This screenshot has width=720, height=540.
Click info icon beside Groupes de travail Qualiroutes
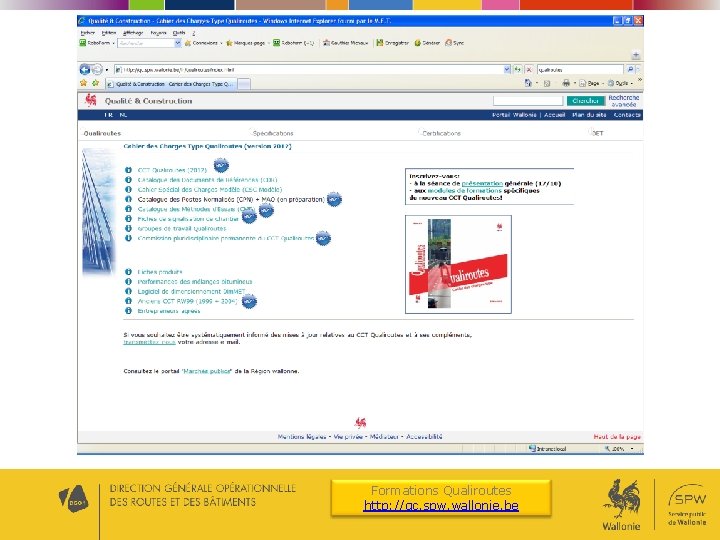pyautogui.click(x=129, y=228)
